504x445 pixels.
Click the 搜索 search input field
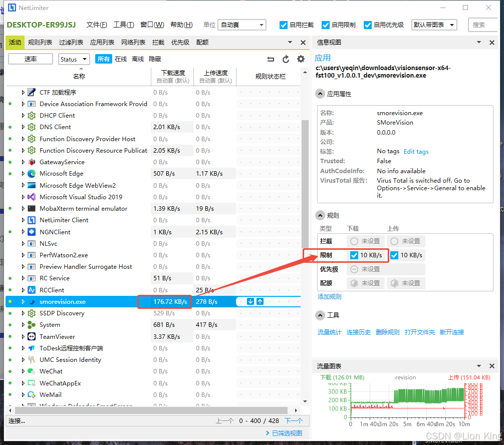coord(483,25)
